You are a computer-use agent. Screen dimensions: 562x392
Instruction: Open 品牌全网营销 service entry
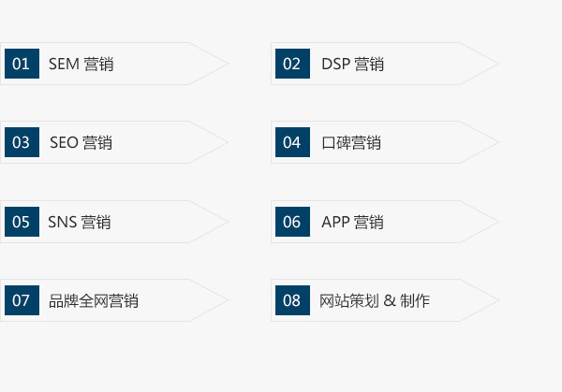[94, 300]
